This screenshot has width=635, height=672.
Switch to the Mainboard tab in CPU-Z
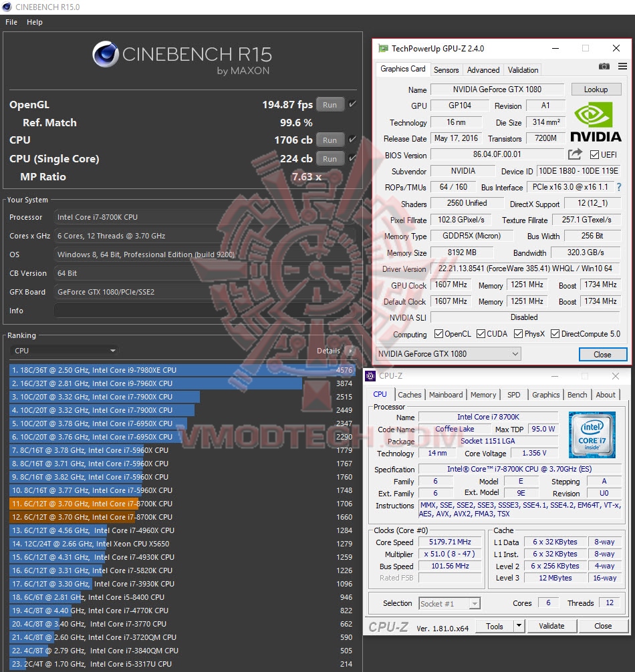click(446, 395)
